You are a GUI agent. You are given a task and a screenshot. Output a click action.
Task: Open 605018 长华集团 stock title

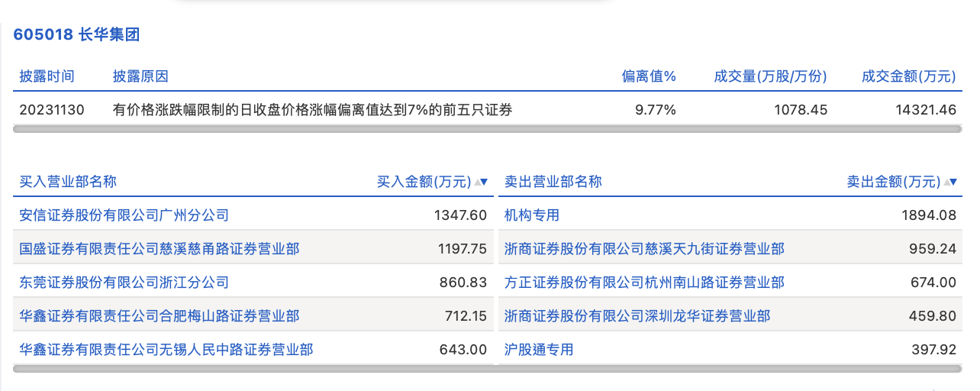(x=76, y=34)
